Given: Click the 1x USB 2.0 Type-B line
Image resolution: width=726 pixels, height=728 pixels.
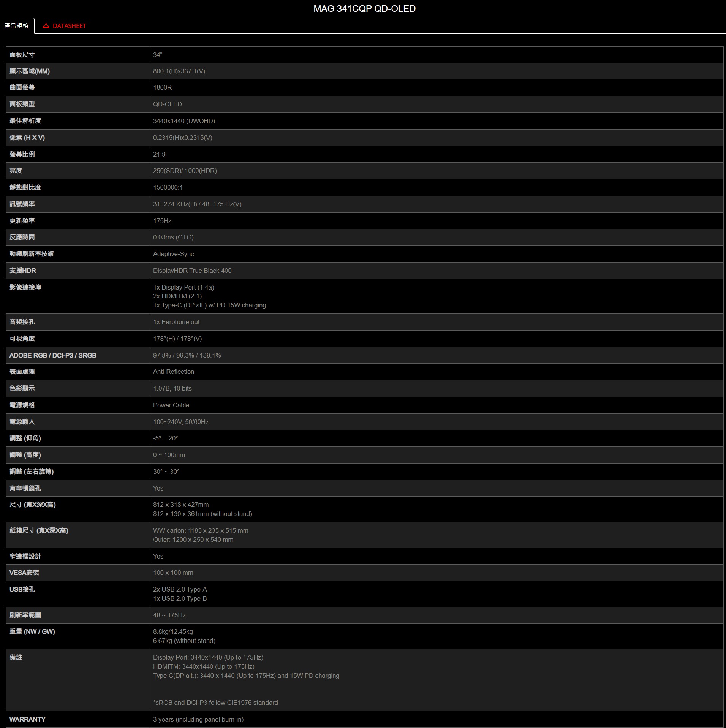Looking at the screenshot, I should pos(180,598).
